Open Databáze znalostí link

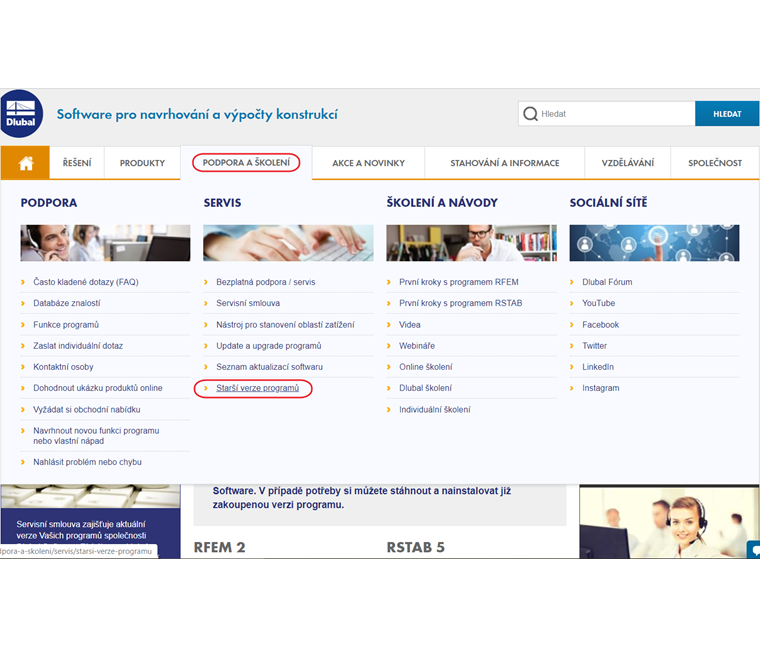click(x=67, y=303)
